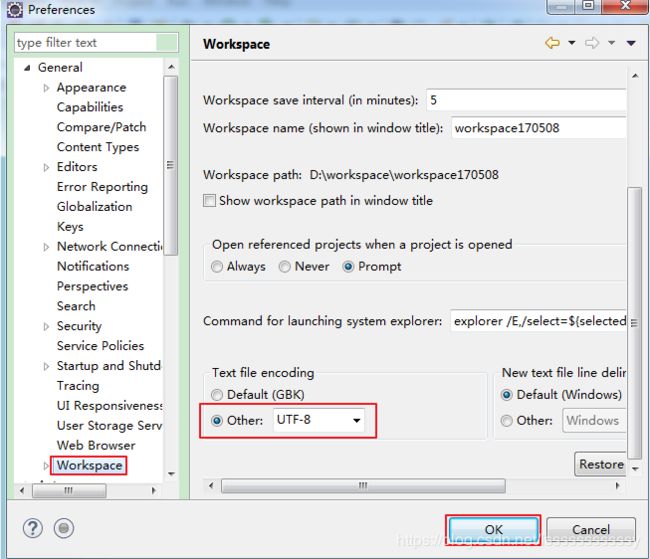Click the type filter text field

[96, 43]
